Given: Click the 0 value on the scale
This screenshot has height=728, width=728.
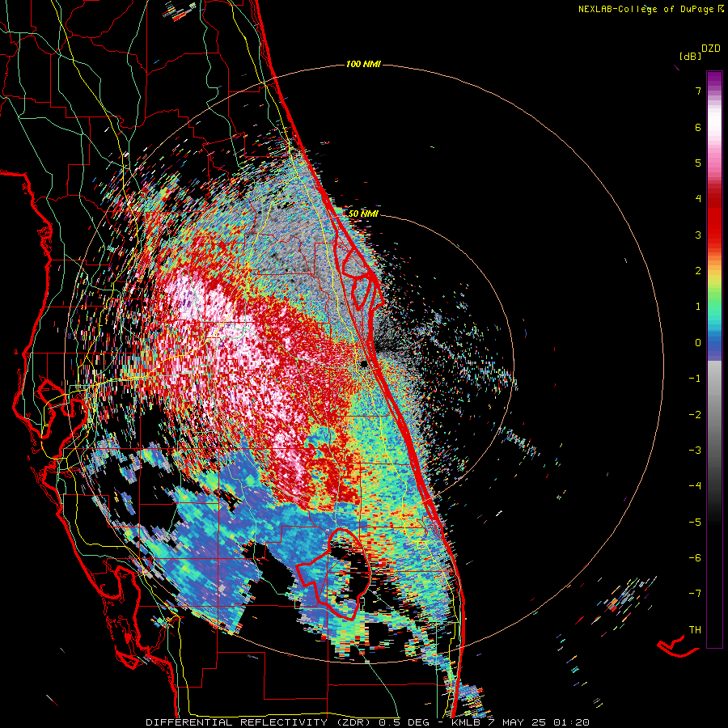Looking at the screenshot, I should 698,343.
